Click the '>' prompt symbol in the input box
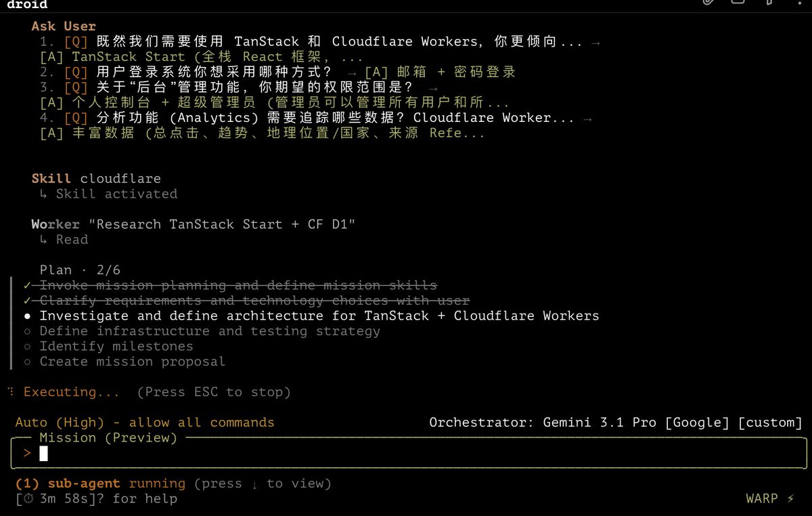The width and height of the screenshot is (812, 516). click(27, 453)
